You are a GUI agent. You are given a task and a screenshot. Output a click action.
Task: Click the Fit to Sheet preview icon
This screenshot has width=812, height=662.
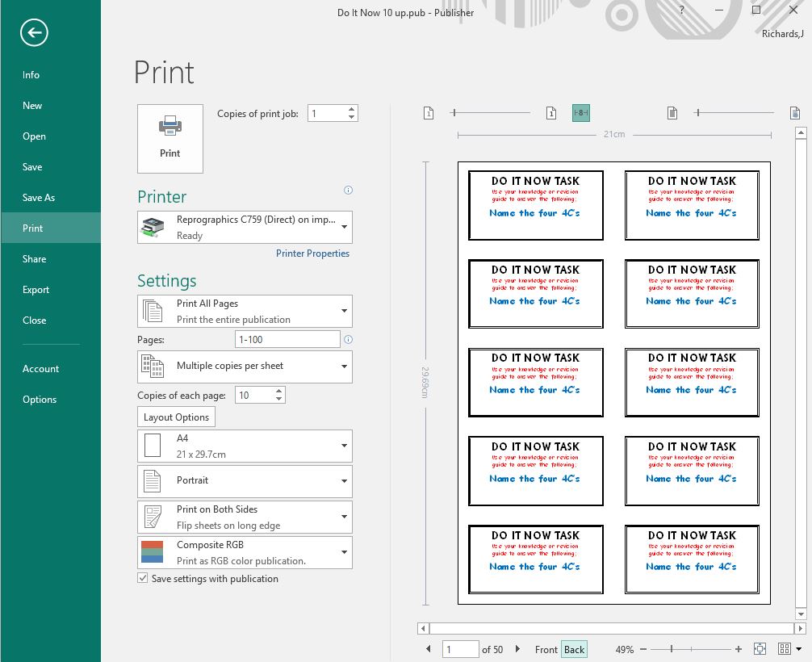tap(760, 649)
